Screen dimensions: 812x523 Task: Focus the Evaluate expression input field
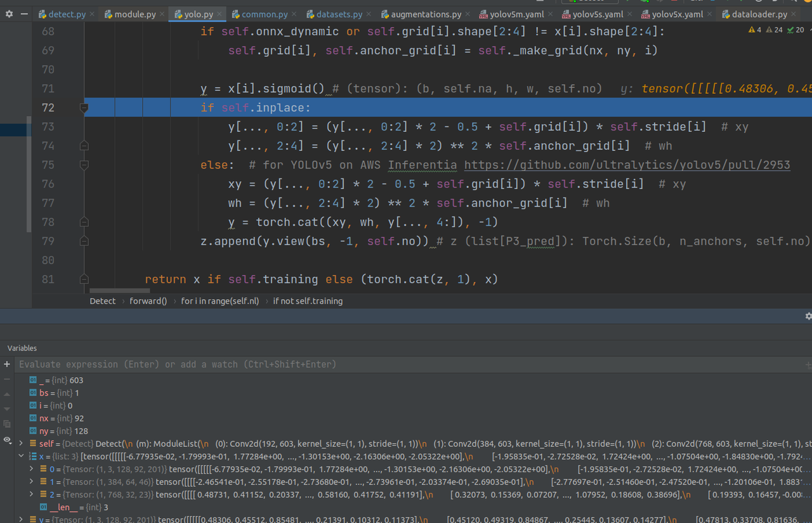412,365
